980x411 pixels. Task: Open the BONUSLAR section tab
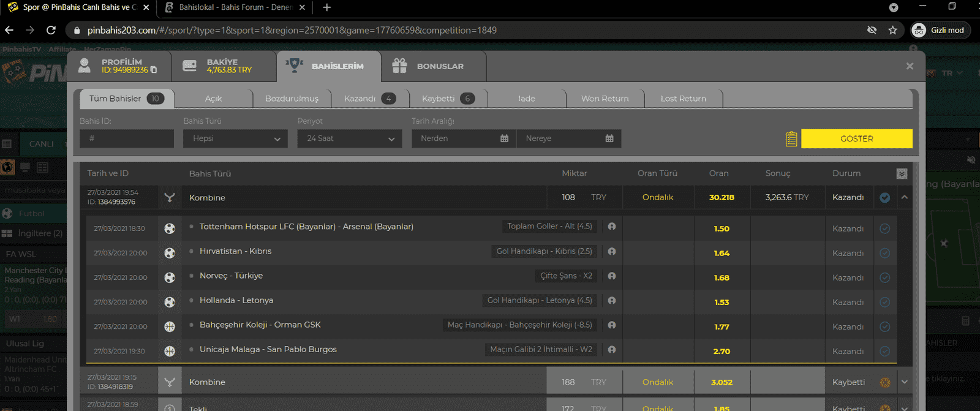(x=434, y=66)
